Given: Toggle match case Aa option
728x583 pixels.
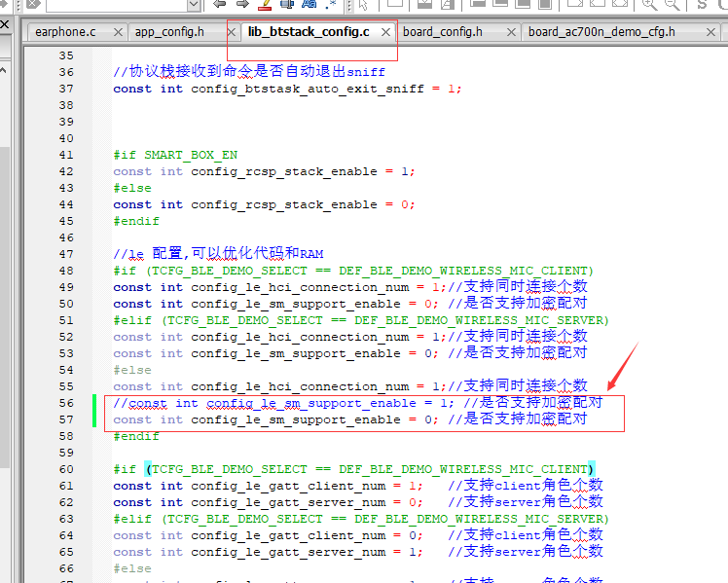Looking at the screenshot, I should tap(309, 4).
